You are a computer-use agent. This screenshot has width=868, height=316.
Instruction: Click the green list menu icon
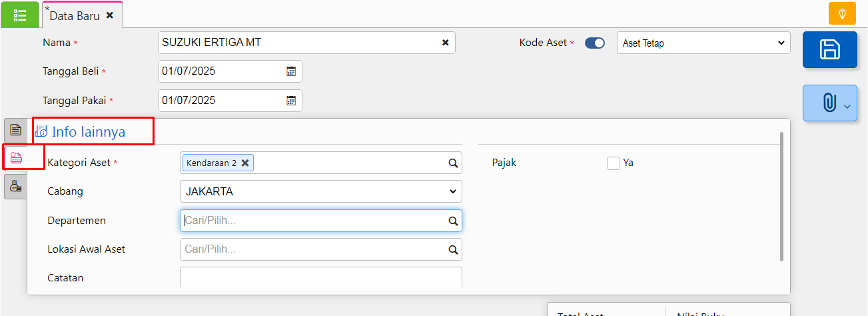20,15
